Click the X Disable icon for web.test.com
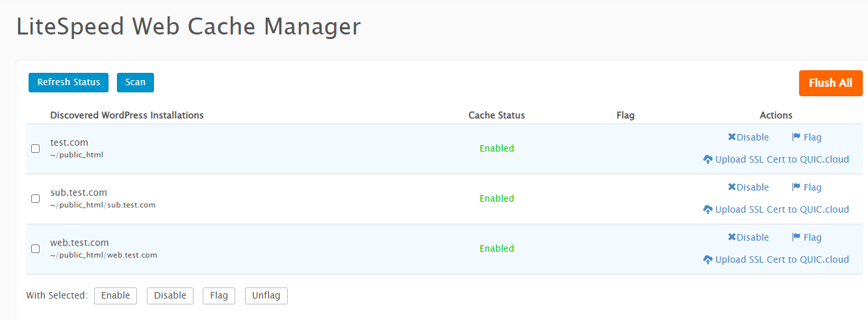The image size is (868, 320). point(732,237)
